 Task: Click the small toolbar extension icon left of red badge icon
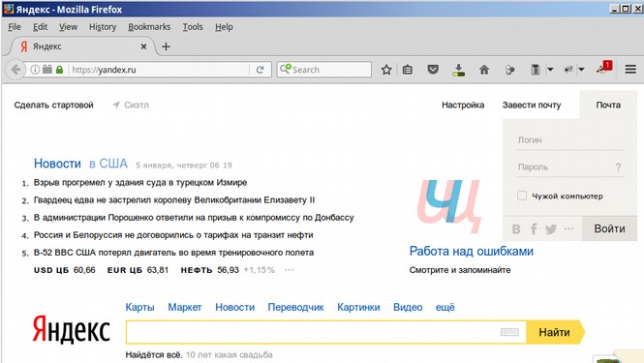tap(568, 70)
